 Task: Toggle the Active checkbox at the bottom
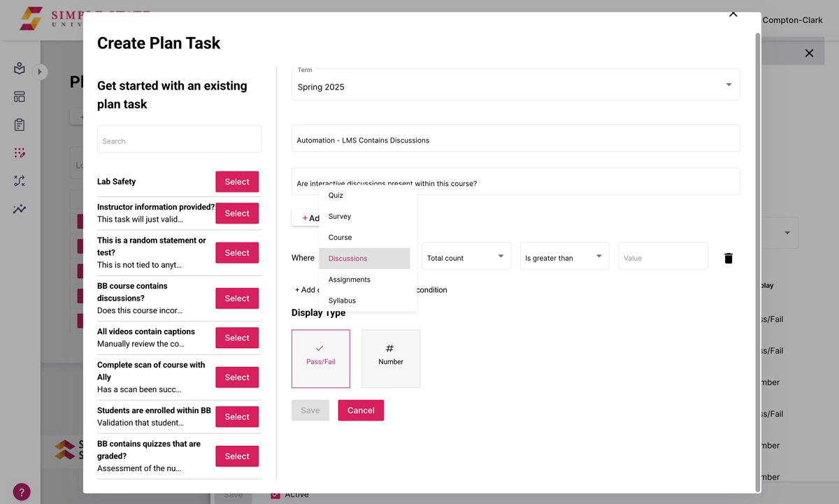coord(275,494)
